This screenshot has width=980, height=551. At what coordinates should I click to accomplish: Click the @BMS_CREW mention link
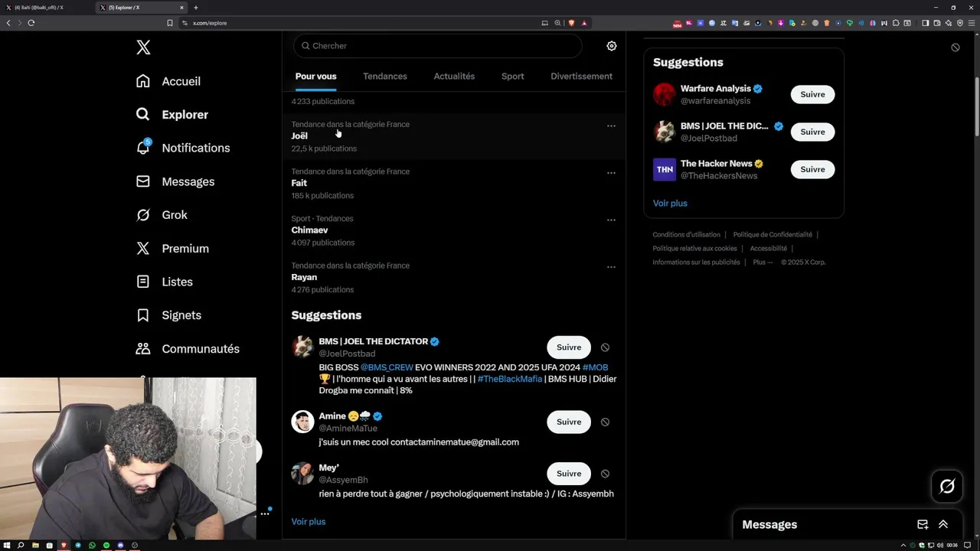coord(387,367)
